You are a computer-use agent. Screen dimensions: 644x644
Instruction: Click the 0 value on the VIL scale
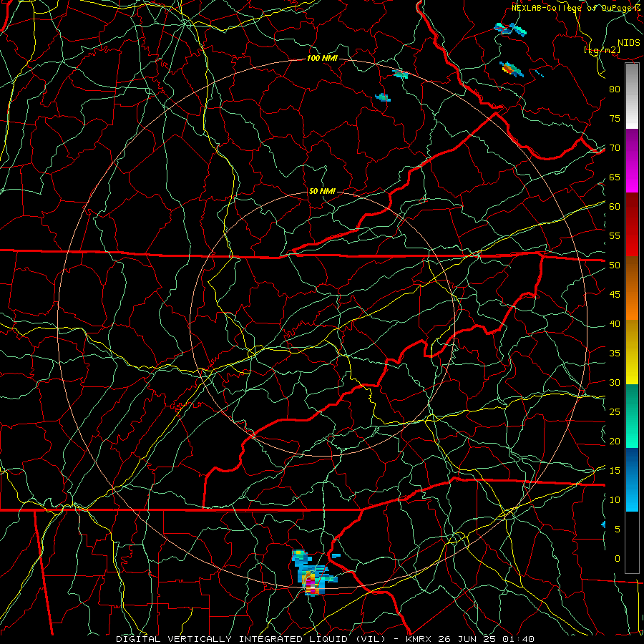tap(618, 559)
